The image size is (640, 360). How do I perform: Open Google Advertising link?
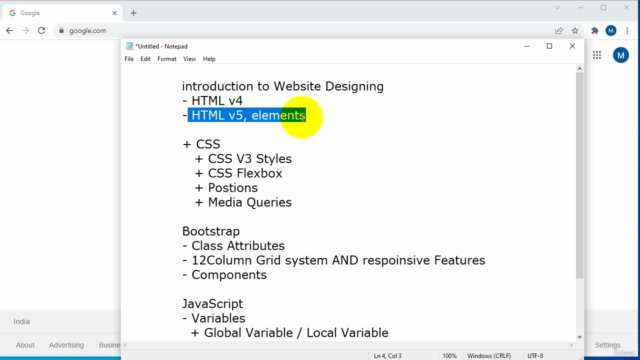[66, 345]
